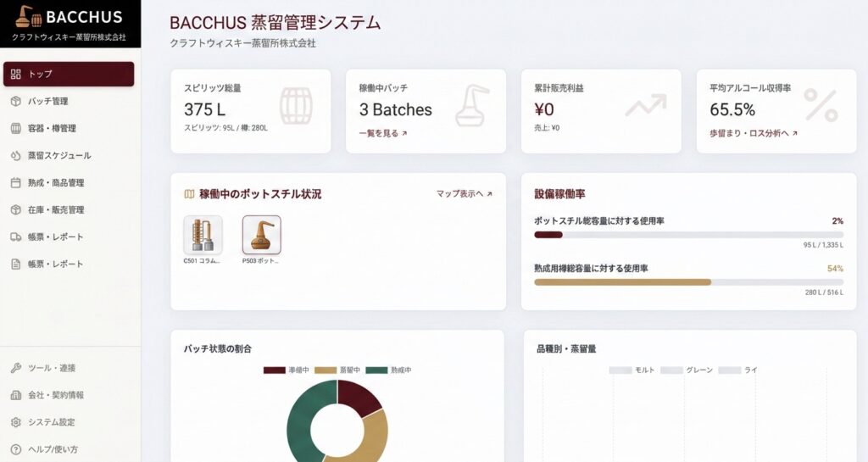Click the percent icon in 平均アルコール収得率 card
The height and width of the screenshot is (462, 868).
(x=820, y=106)
